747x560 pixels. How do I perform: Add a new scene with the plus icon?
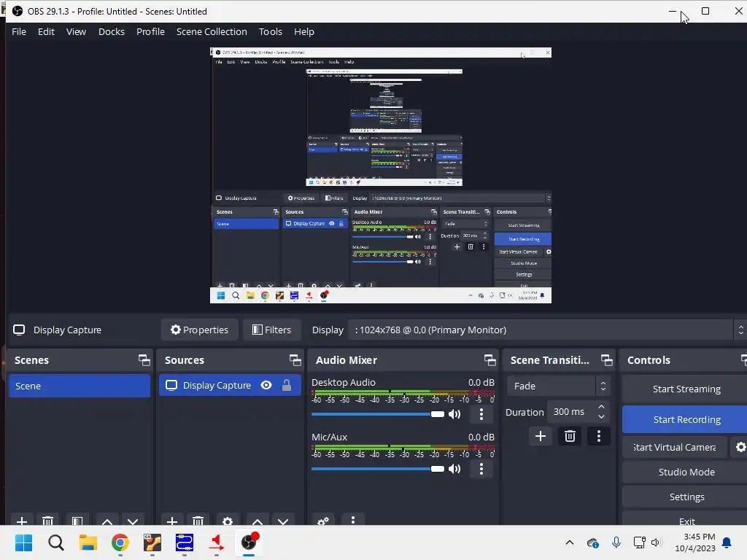21,521
